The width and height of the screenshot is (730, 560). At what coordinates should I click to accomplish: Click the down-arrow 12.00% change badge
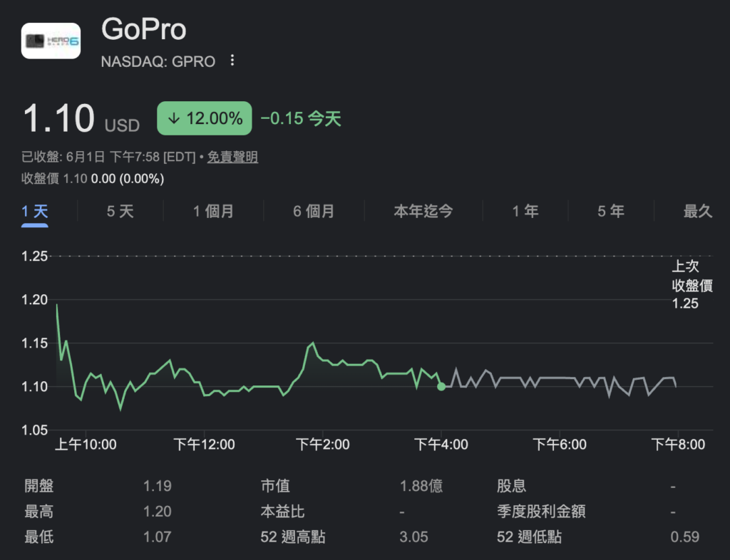pyautogui.click(x=205, y=118)
